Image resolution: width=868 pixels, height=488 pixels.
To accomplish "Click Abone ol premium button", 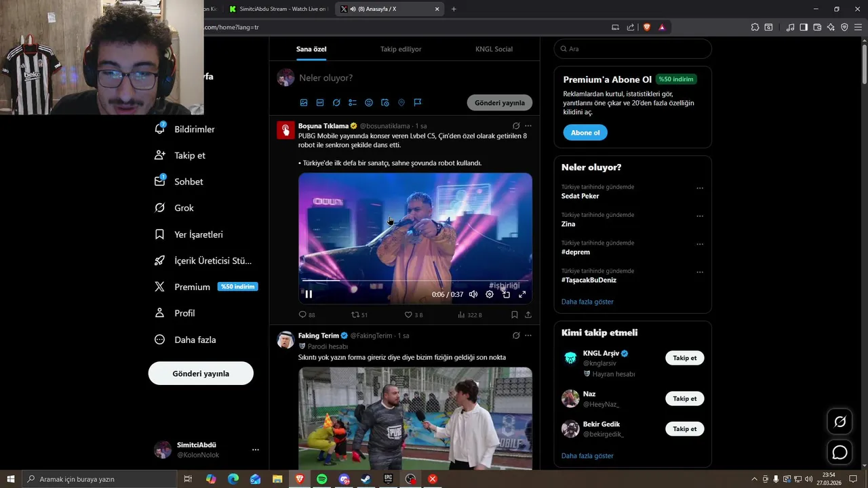I will coord(585,133).
